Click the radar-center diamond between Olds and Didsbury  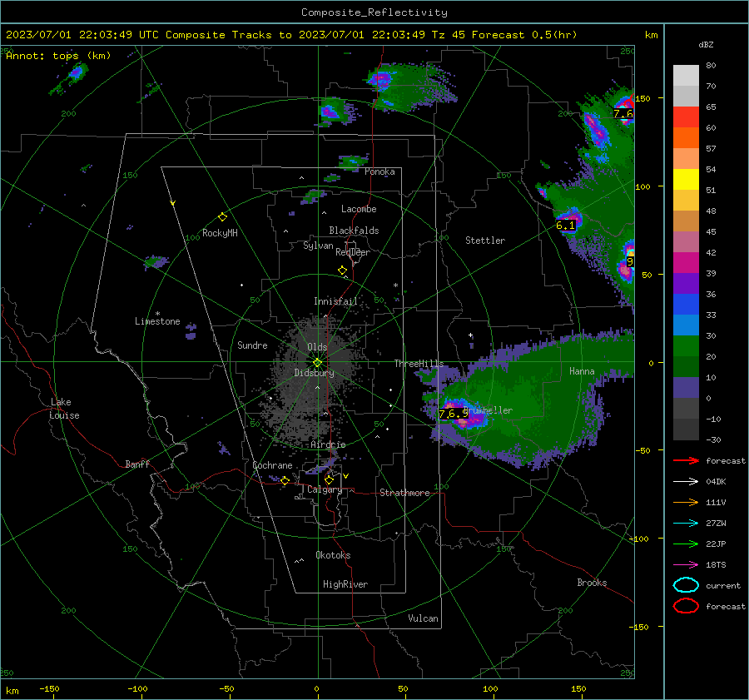pos(317,363)
